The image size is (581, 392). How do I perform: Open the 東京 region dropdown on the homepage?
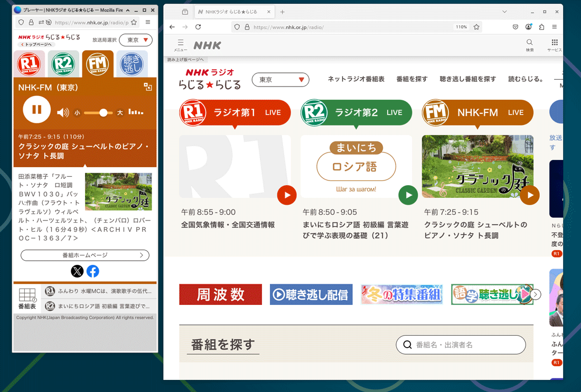click(x=280, y=80)
